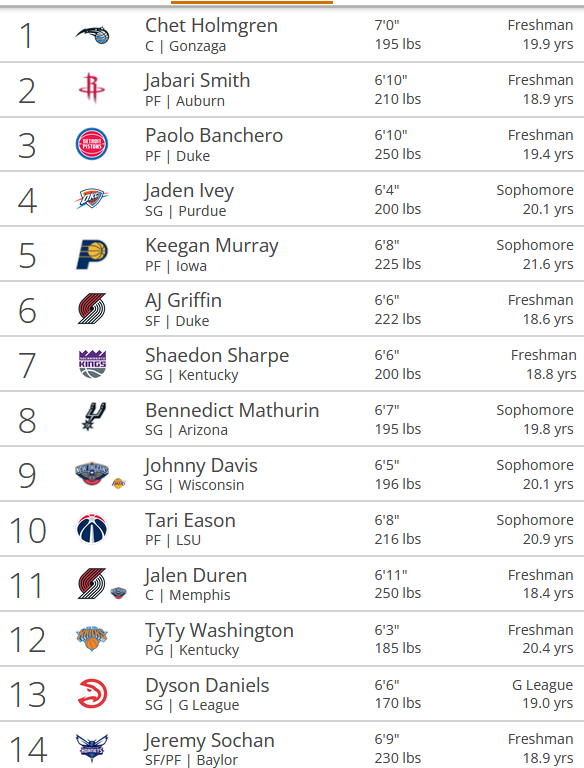This screenshot has height=768, width=584.
Task: Click the Washington Wizards logo at pick 10
Action: point(92,529)
